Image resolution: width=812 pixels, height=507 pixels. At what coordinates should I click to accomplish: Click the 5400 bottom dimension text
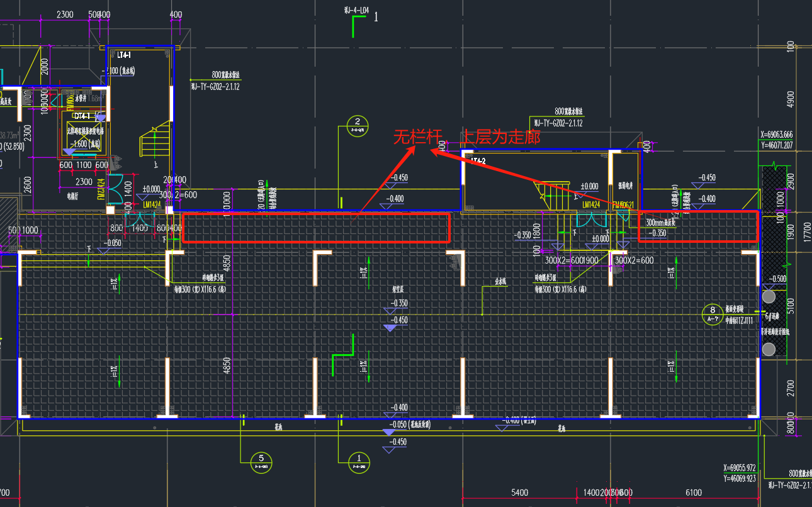pyautogui.click(x=520, y=493)
